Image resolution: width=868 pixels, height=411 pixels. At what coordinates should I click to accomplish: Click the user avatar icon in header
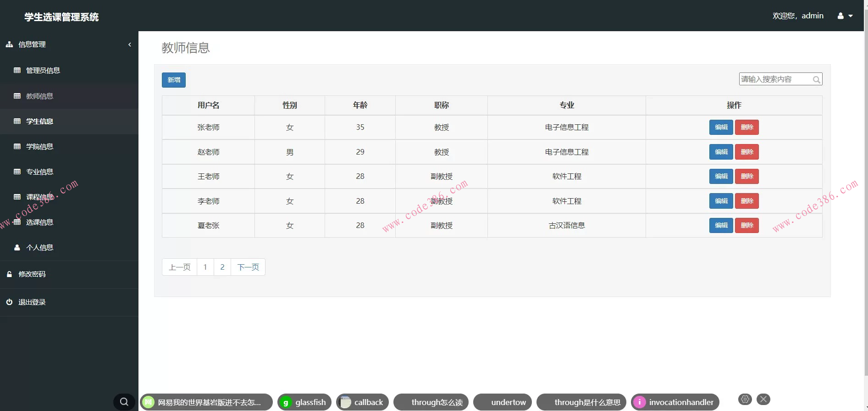(x=840, y=16)
